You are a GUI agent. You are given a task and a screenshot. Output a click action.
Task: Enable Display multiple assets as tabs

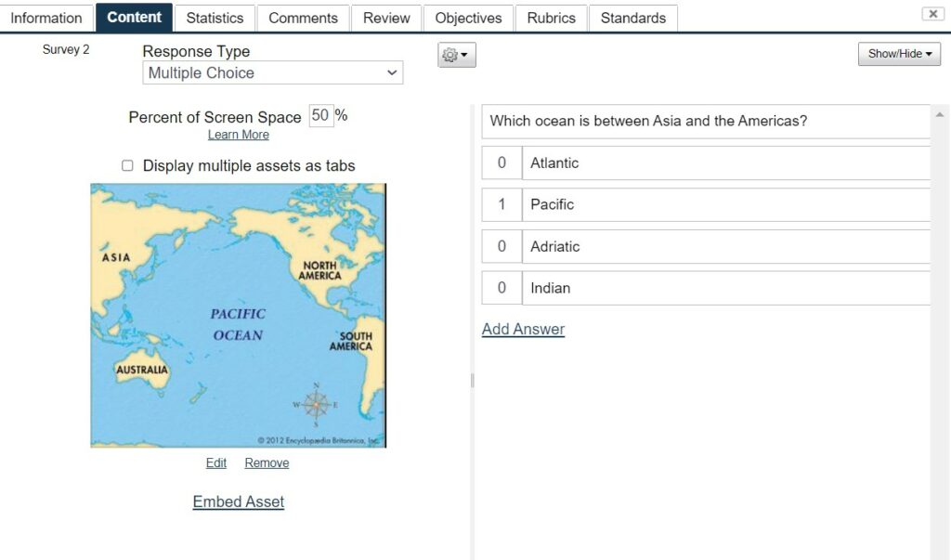pyautogui.click(x=127, y=165)
